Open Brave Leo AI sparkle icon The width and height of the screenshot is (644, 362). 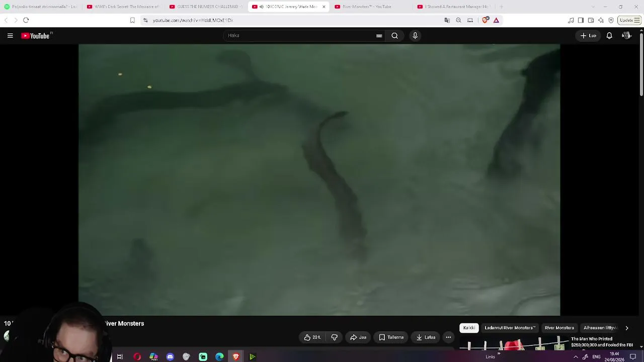[601, 20]
